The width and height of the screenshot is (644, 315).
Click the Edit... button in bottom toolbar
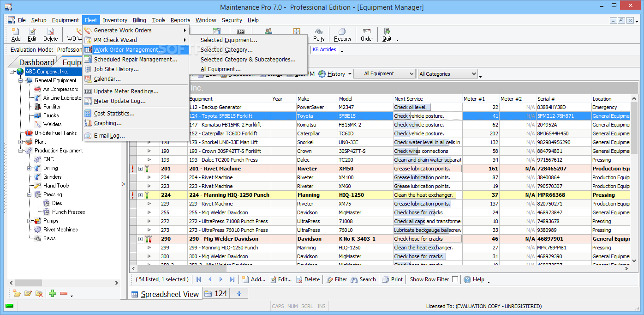coord(280,279)
